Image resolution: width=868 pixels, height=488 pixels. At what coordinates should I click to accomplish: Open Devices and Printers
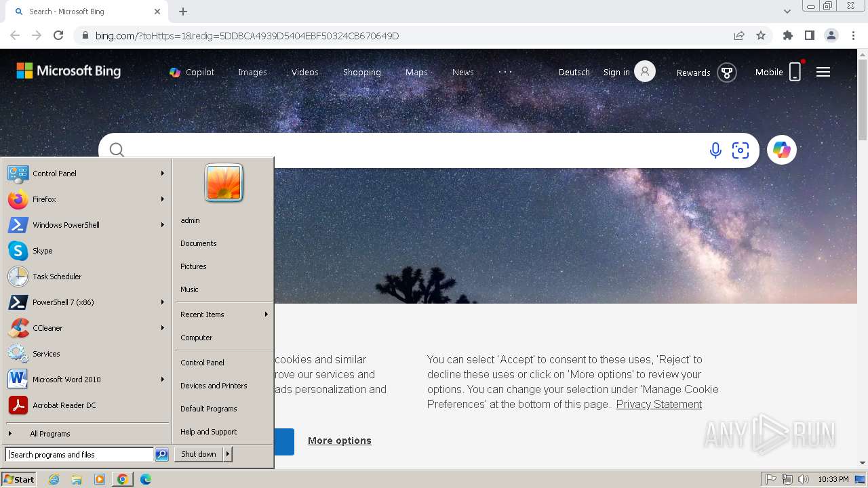pyautogui.click(x=214, y=386)
